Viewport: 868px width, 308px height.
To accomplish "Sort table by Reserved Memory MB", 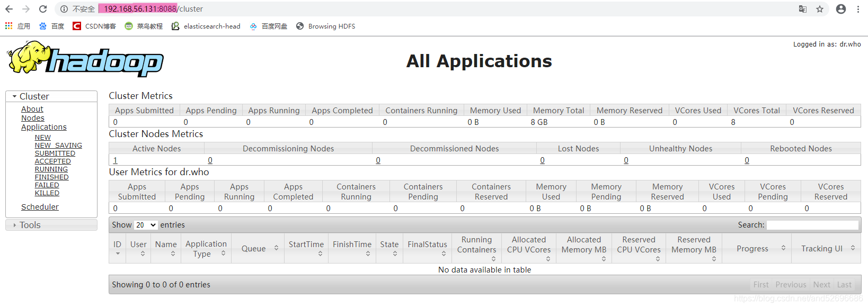I will 694,248.
